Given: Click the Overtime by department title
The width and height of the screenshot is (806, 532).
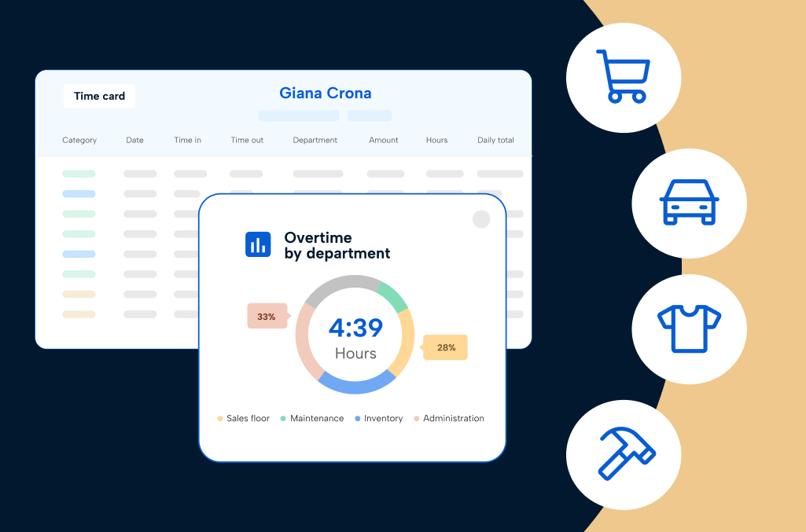Looking at the screenshot, I should [x=337, y=245].
